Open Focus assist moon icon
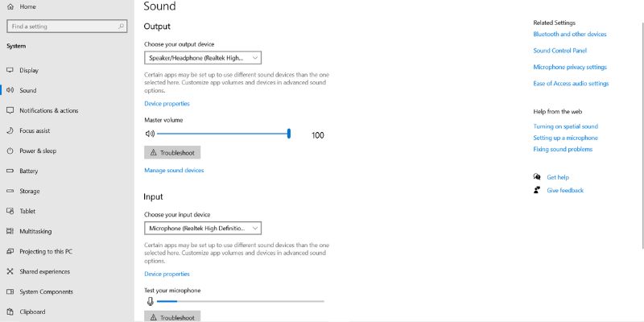Screen dimensions: 644x322 click(x=10, y=130)
